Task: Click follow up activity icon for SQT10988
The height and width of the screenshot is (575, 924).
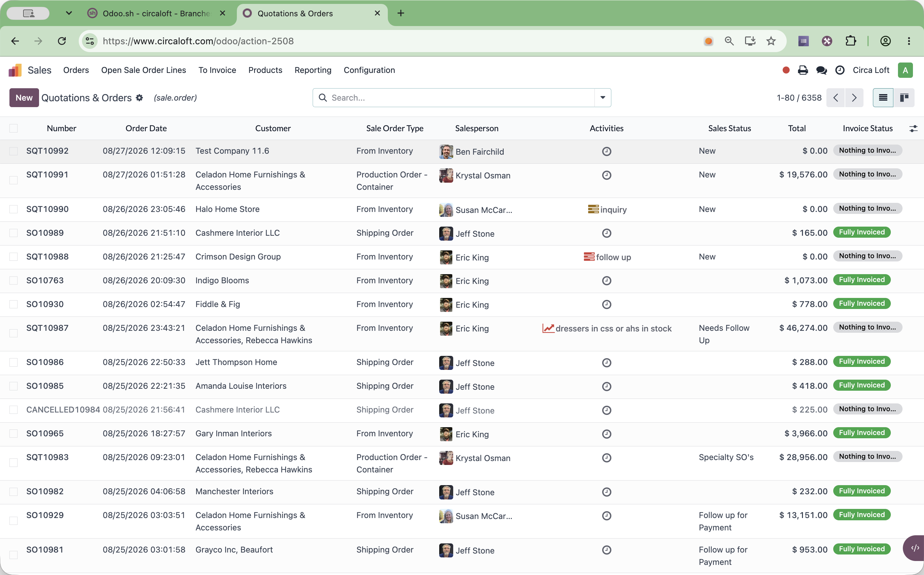Action: 589,257
